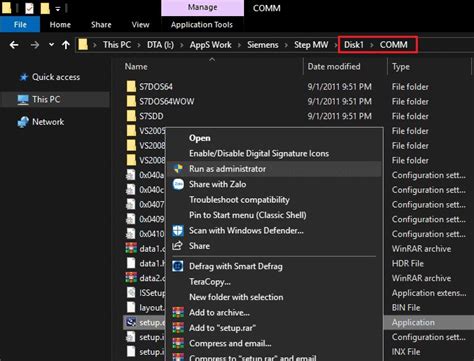Open the File ribbon tab

tap(20, 25)
